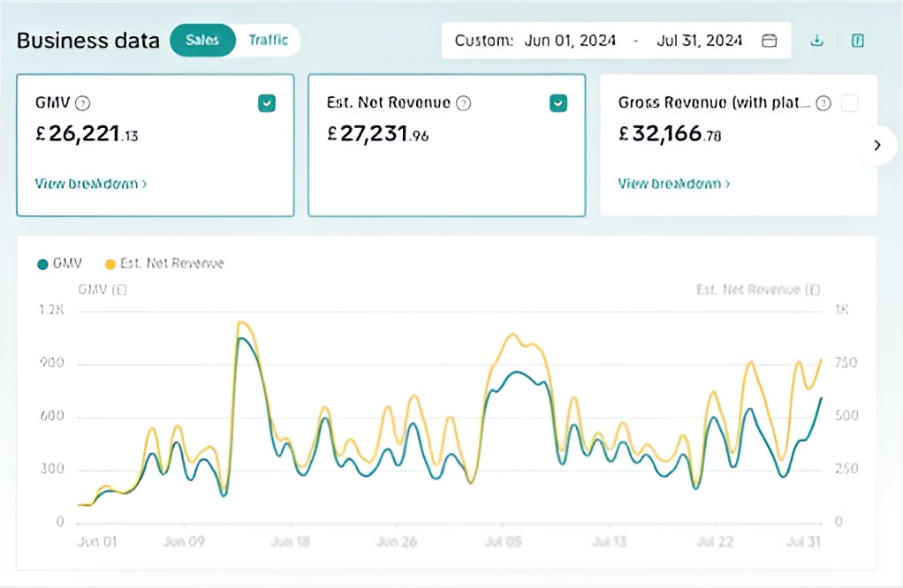Click the Jul 13 axis label
903x588 pixels.
[x=610, y=541]
